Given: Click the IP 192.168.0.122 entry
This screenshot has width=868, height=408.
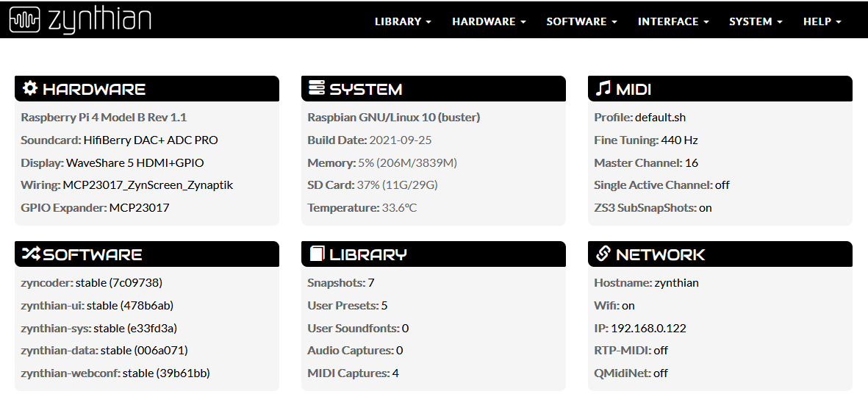Looking at the screenshot, I should click(x=640, y=329).
